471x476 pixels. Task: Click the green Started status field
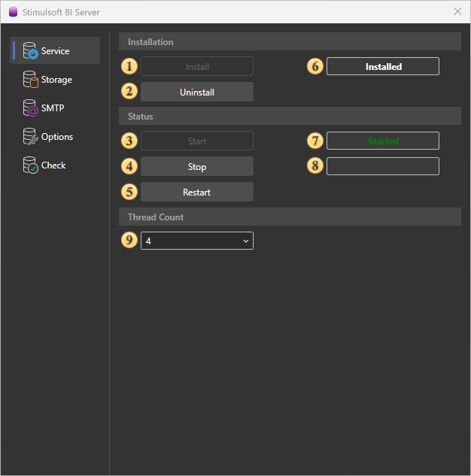pyautogui.click(x=383, y=141)
